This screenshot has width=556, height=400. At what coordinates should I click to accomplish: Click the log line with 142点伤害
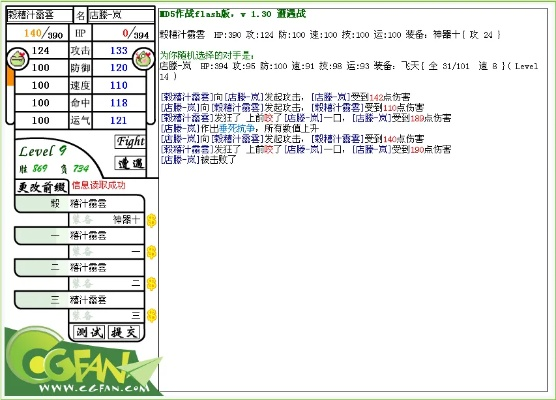coord(285,97)
